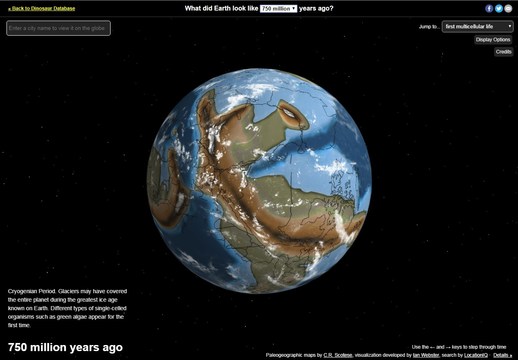The height and width of the screenshot is (360, 518).
Task: Share via the email icon
Action: click(x=508, y=9)
